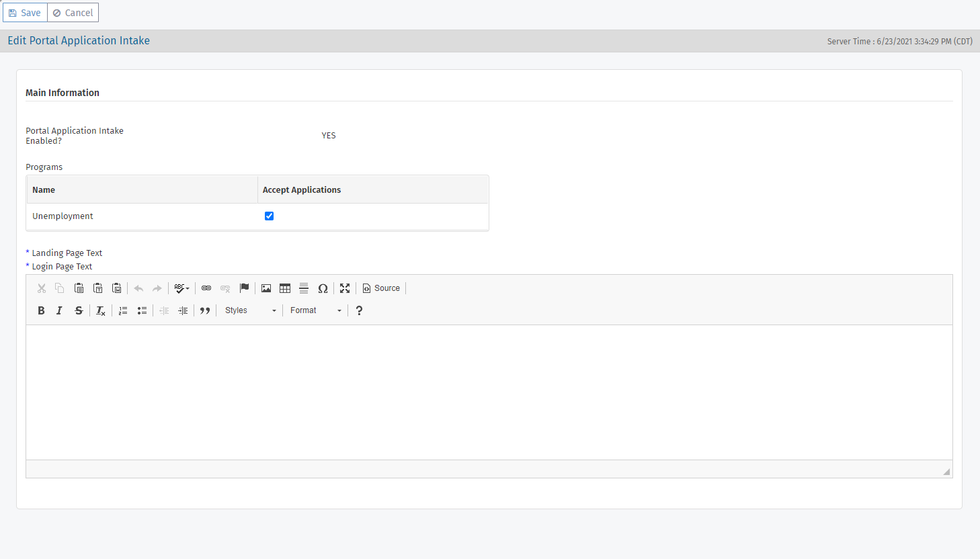Open the Format dropdown

pos(315,310)
